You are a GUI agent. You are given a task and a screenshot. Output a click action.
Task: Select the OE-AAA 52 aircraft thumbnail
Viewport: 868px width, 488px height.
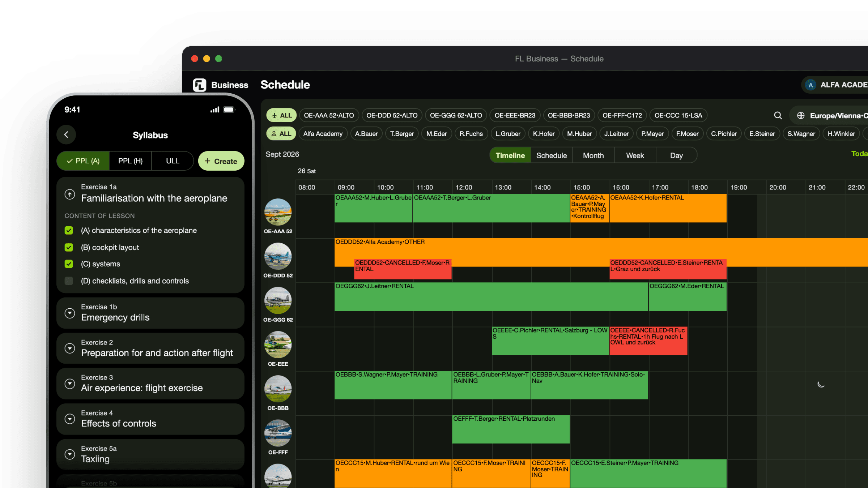click(x=278, y=212)
